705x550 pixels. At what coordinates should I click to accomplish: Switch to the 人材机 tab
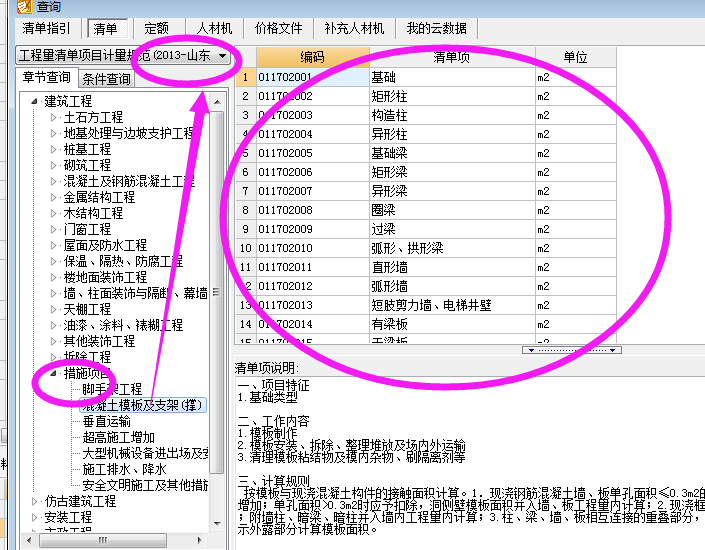[x=214, y=28]
